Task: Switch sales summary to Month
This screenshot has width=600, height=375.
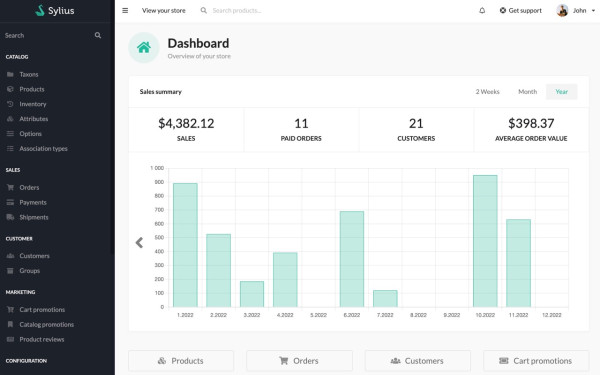Action: point(527,92)
